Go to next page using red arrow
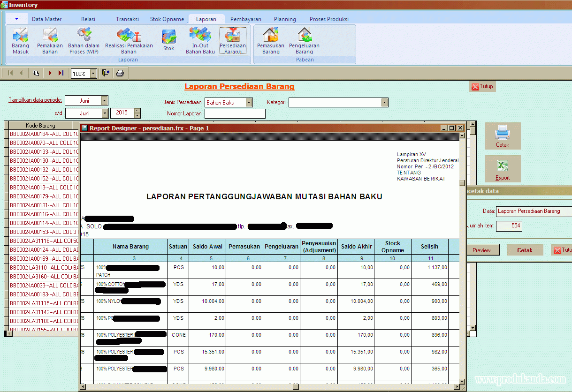 point(50,73)
